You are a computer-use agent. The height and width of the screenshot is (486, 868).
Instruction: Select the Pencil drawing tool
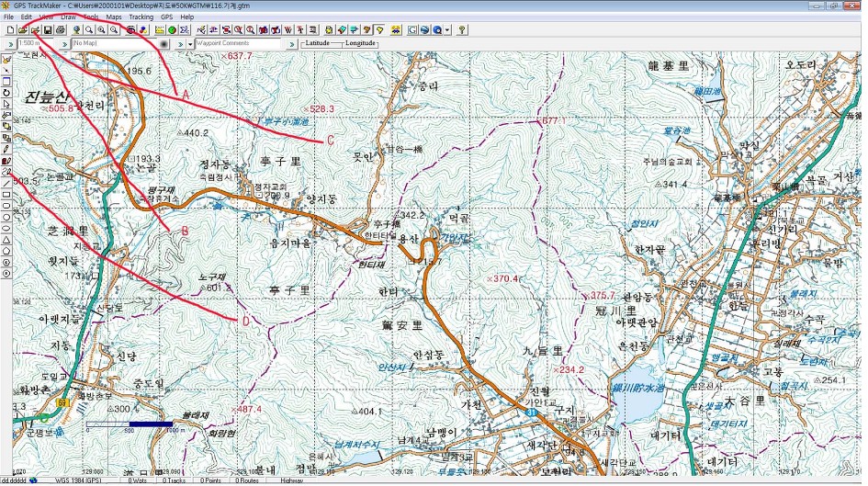click(x=6, y=149)
